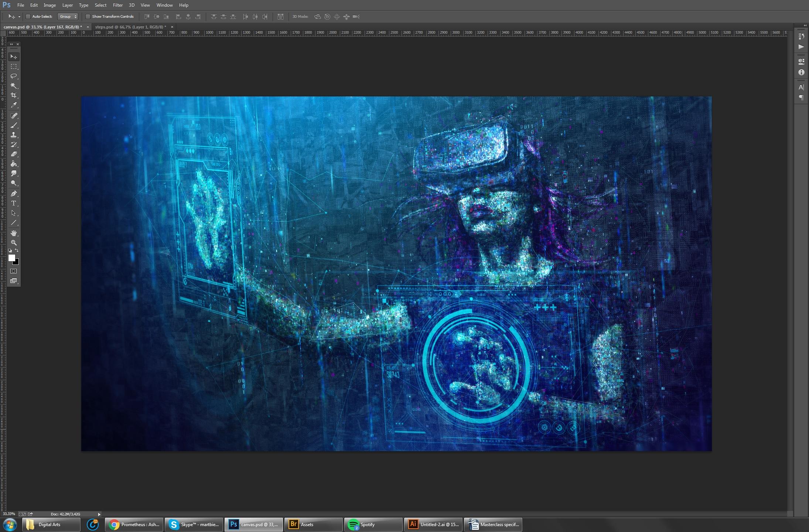Open the Windows Start menu
Image resolution: width=809 pixels, height=532 pixels.
click(10, 524)
